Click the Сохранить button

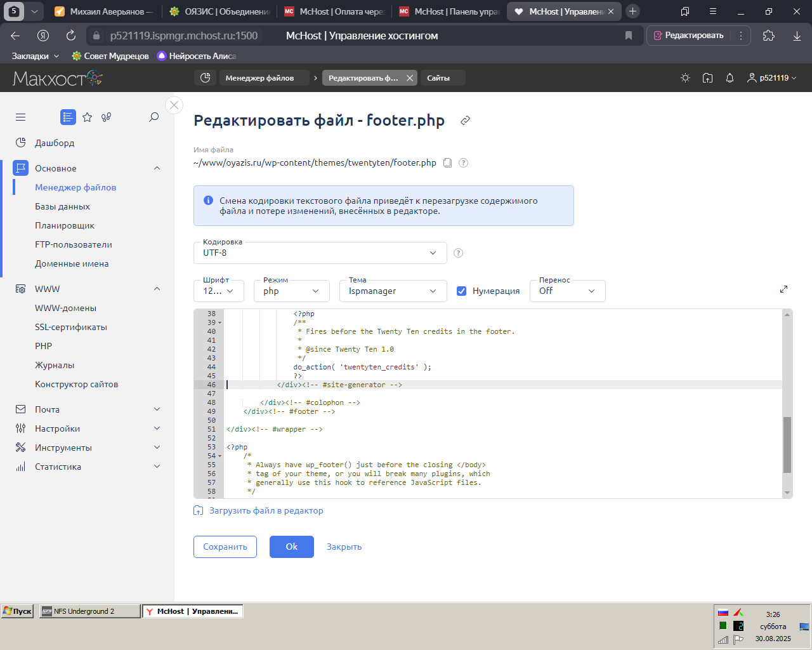225,547
